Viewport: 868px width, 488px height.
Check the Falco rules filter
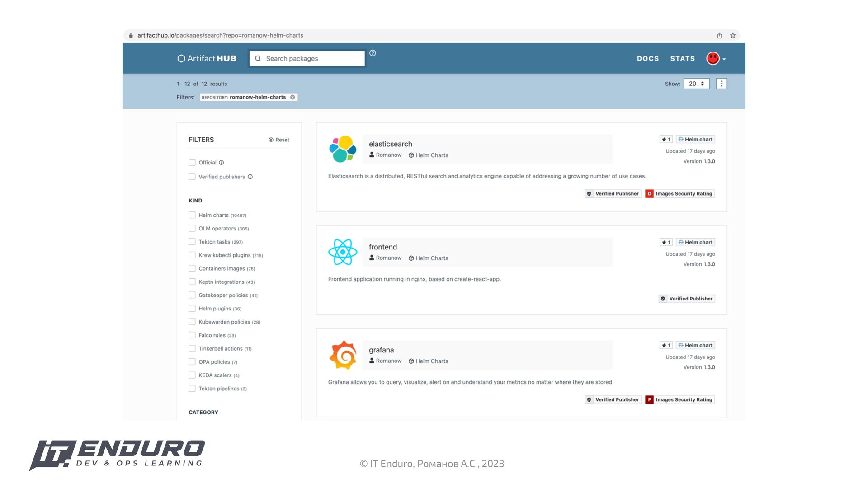(x=192, y=335)
